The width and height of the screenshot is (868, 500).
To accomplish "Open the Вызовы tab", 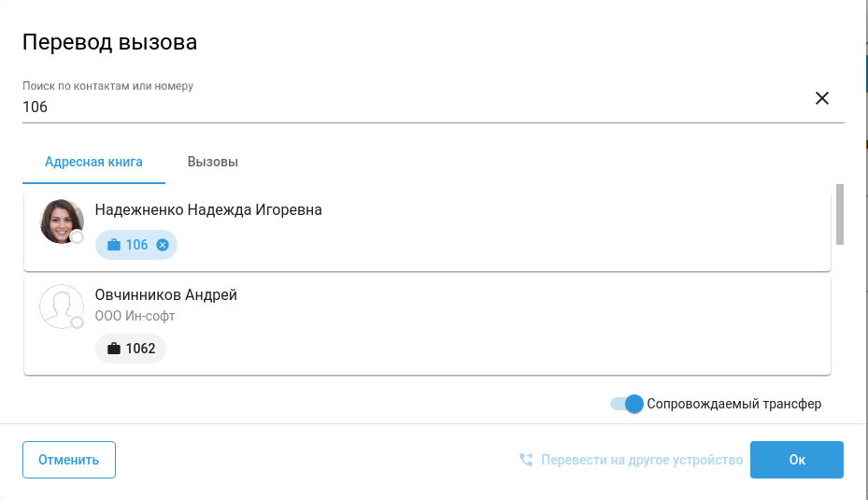I will pos(213,162).
